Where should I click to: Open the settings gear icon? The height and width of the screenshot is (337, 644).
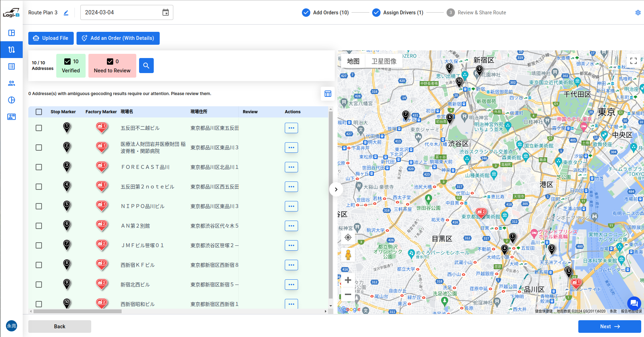click(x=638, y=13)
